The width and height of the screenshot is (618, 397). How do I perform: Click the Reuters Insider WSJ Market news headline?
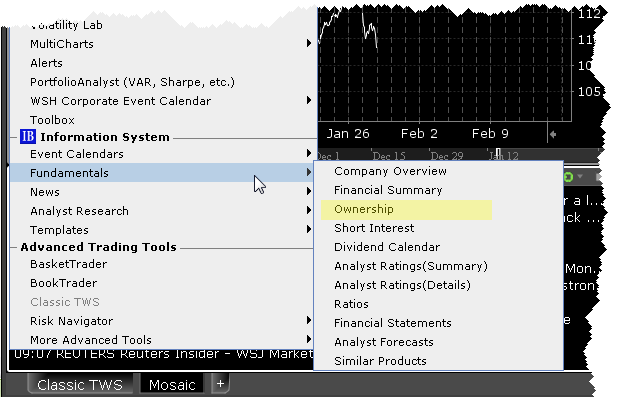pos(163,354)
